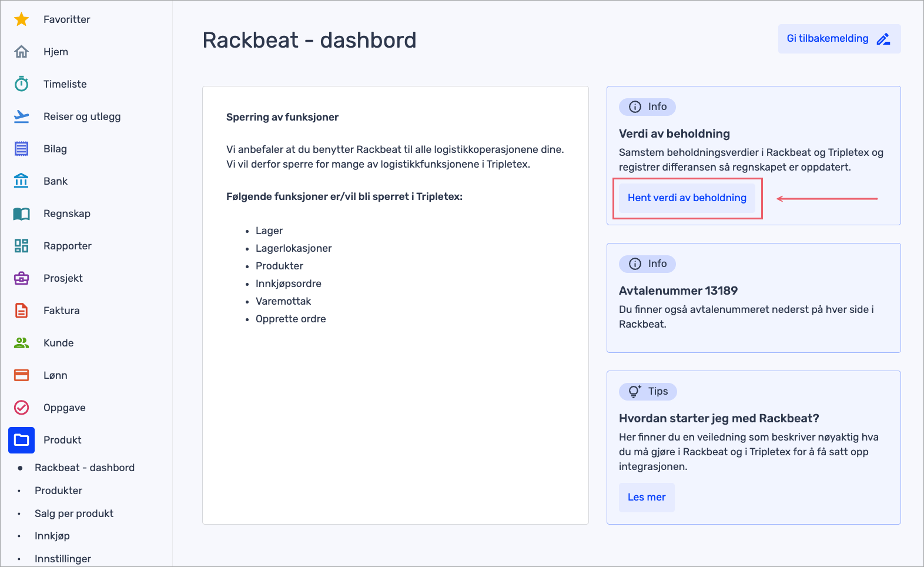This screenshot has width=924, height=567.
Task: Click the Lager list item
Action: (x=269, y=231)
